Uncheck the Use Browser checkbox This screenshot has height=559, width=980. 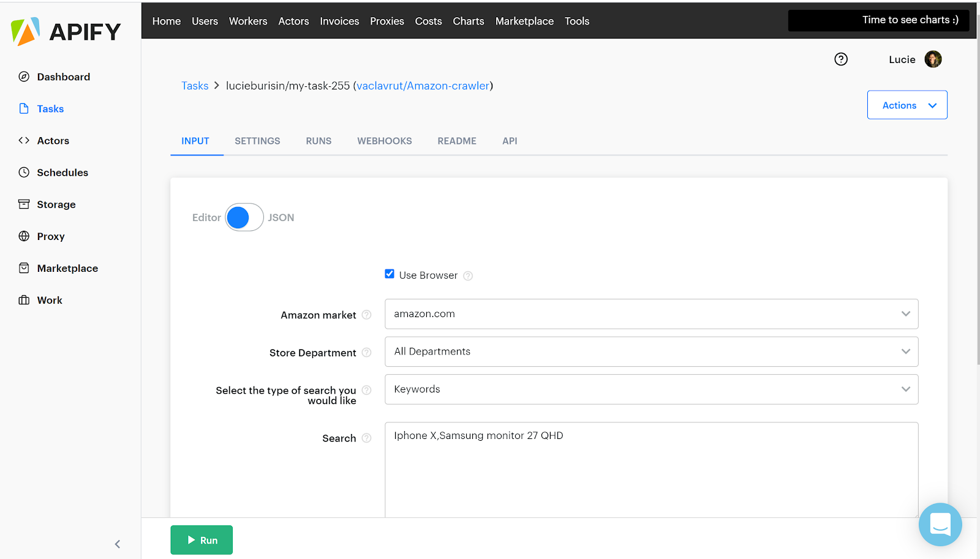coord(390,274)
